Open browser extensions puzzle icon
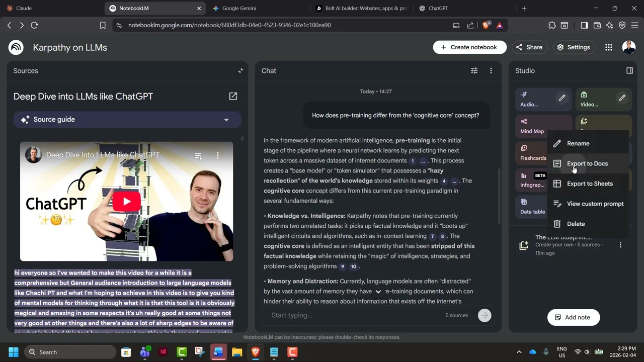The image size is (644, 362). click(552, 25)
